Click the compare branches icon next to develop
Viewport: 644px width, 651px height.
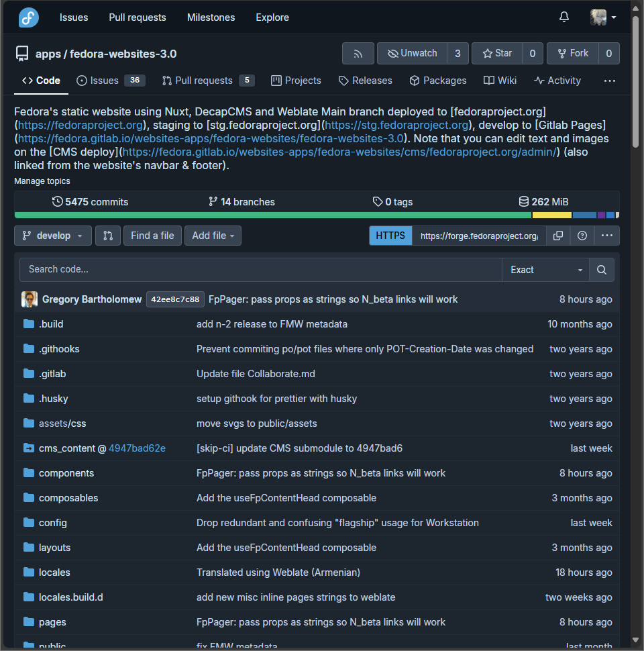[107, 236]
